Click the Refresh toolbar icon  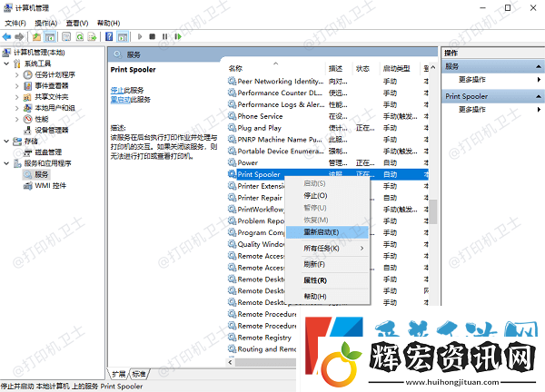coord(80,36)
